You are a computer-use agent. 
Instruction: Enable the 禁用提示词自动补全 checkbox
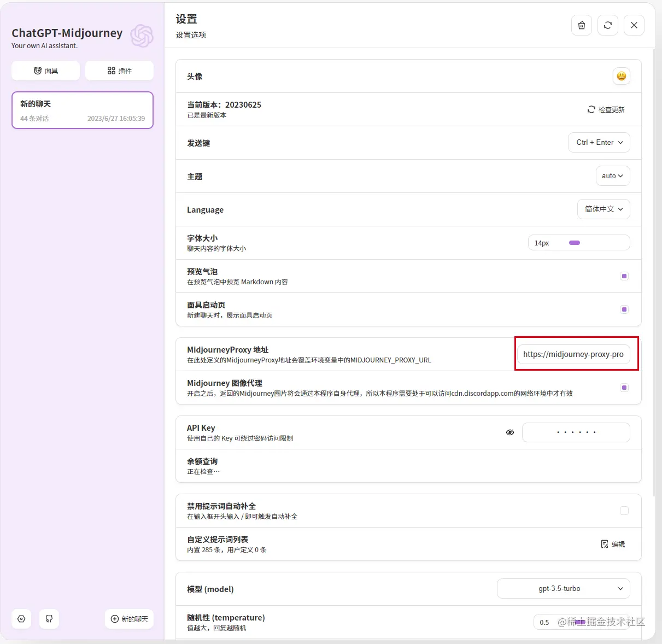coord(624,511)
